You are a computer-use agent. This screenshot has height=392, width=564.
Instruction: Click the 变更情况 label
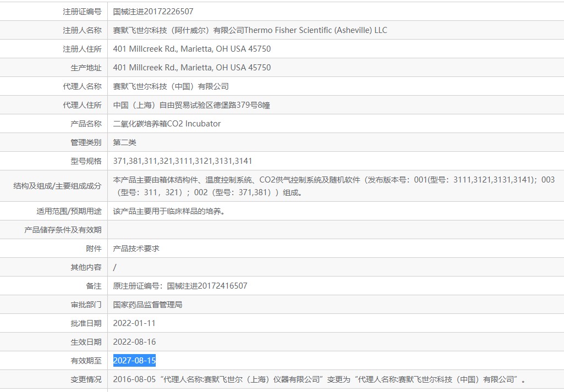coord(86,379)
